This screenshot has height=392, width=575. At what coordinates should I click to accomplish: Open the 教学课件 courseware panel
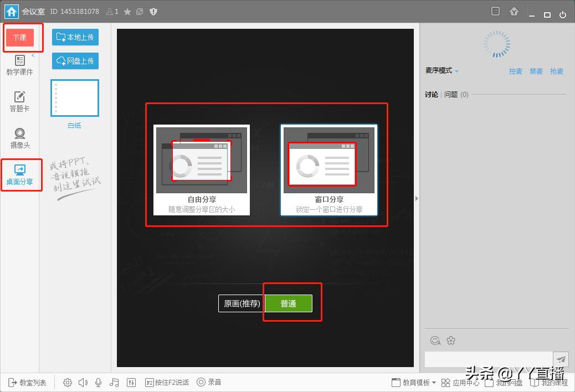point(20,66)
